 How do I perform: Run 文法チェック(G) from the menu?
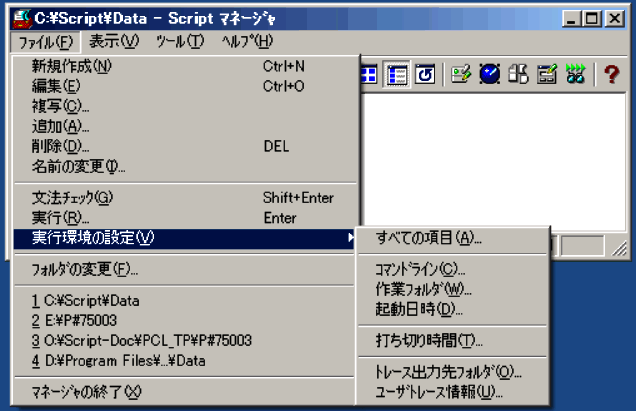(185, 198)
